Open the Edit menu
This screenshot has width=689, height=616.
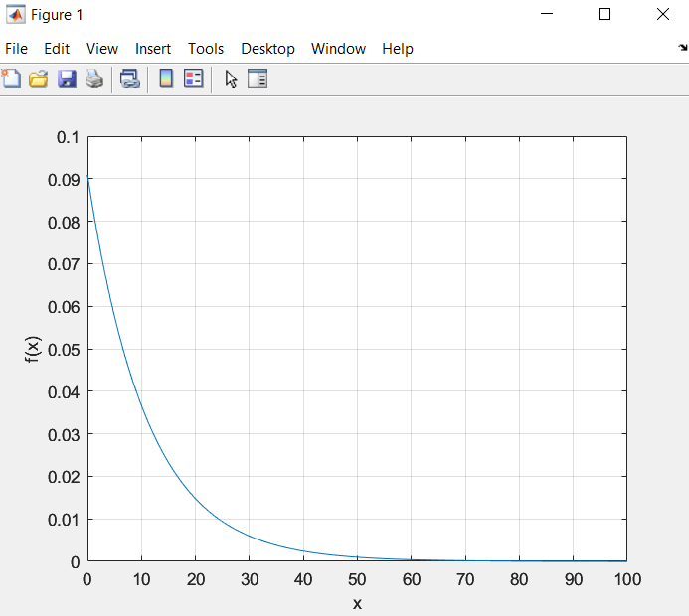[x=57, y=49]
